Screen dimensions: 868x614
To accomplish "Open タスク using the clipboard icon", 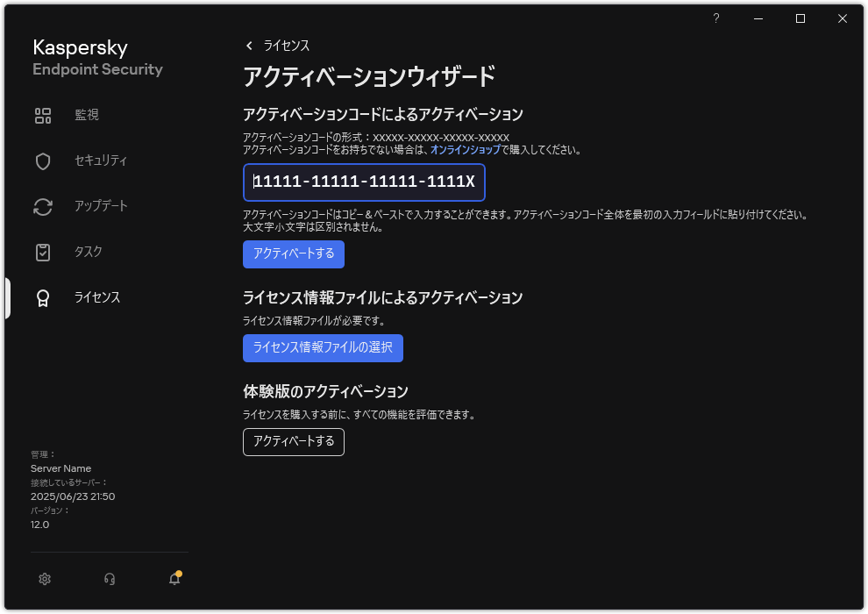I will [43, 252].
